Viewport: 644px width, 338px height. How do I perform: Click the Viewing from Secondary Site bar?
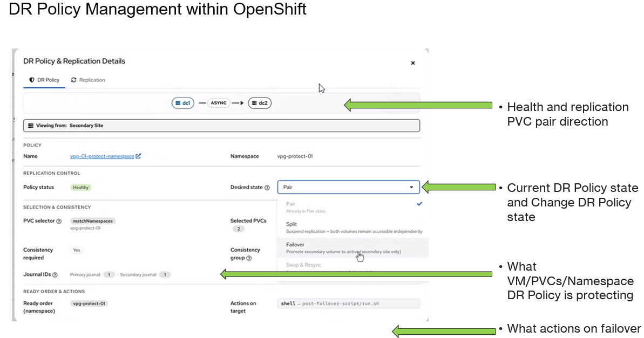pos(221,126)
